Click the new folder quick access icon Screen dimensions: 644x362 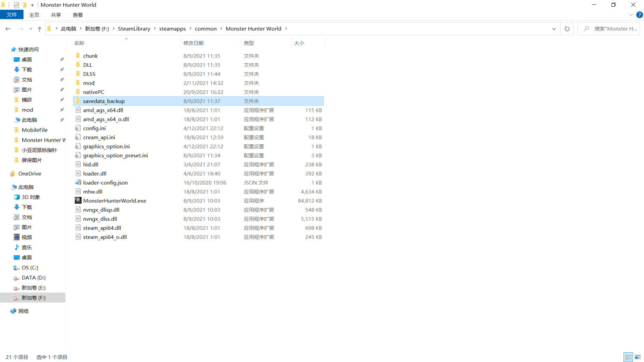(25, 5)
